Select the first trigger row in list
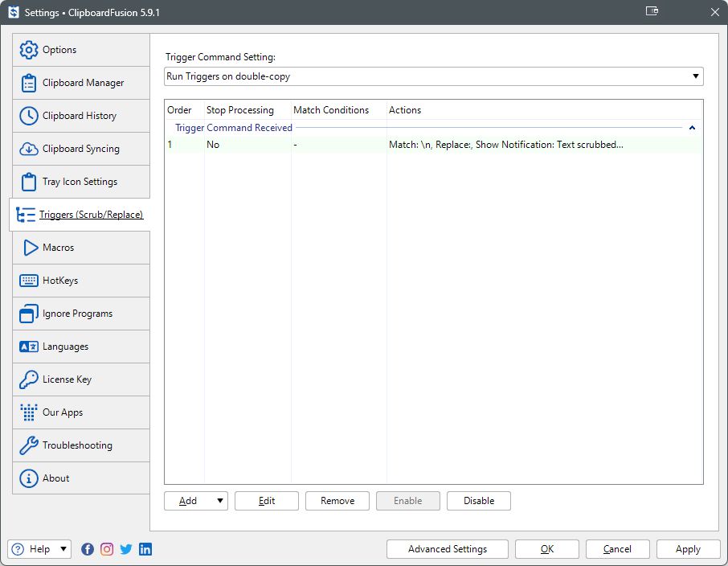Viewport: 728px width, 566px height. click(432, 145)
